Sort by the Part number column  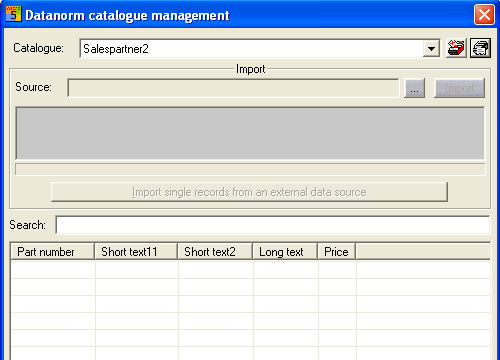[x=53, y=252]
